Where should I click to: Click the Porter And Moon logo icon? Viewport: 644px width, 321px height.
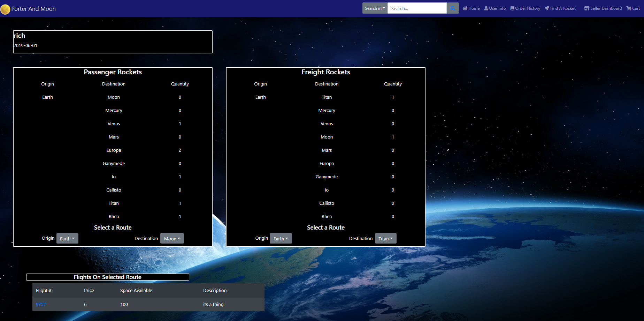[5, 9]
